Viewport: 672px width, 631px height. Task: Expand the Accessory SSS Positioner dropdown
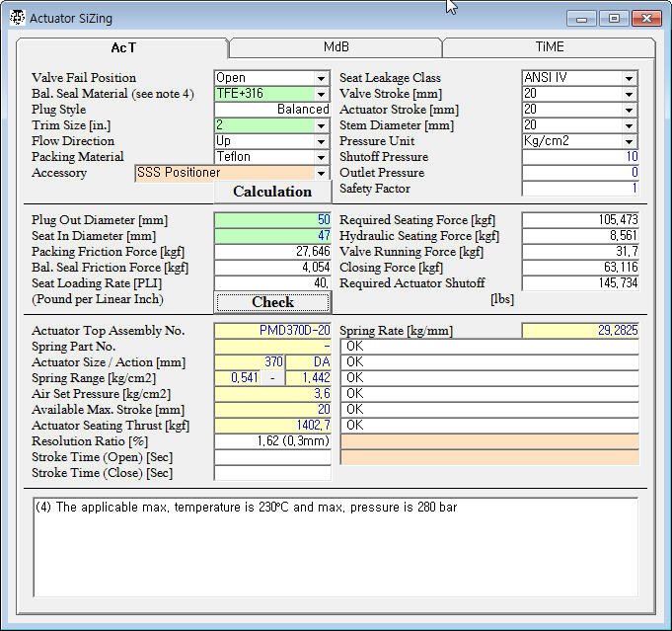click(321, 173)
